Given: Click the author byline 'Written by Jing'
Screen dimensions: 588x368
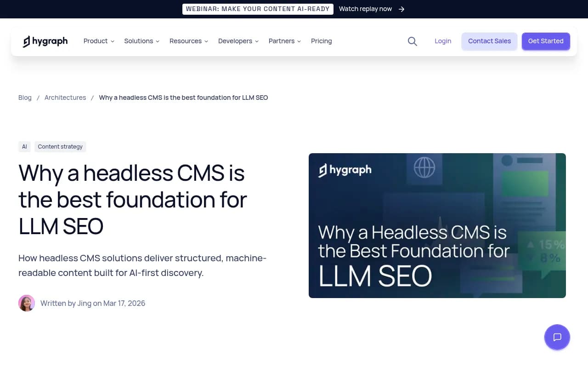Looking at the screenshot, I should coord(66,303).
